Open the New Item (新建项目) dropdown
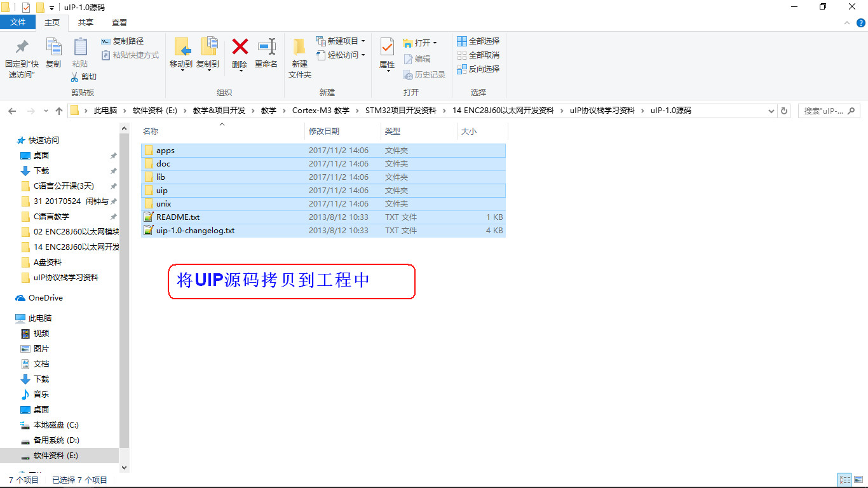The image size is (868, 488). coord(342,41)
